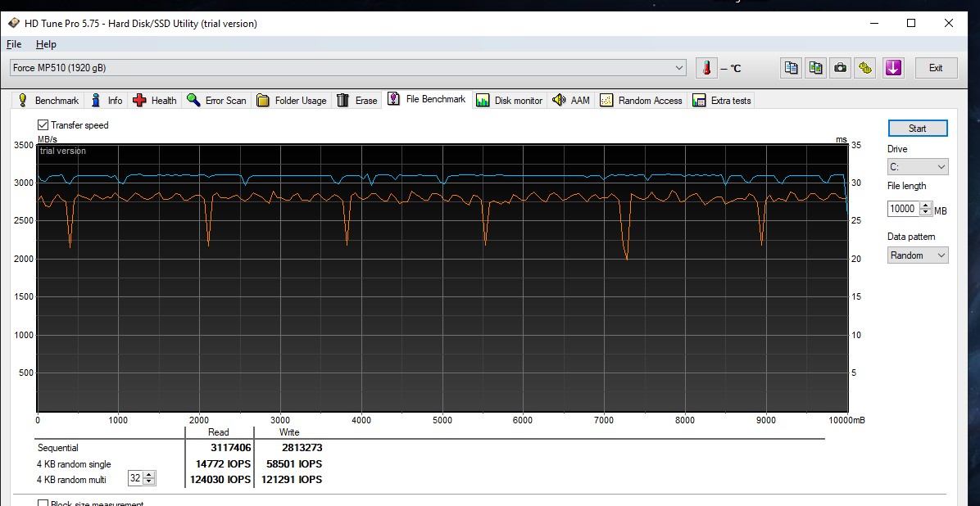Click the copy screenshot to clipboard icon
Image resolution: width=980 pixels, height=506 pixels.
815,68
